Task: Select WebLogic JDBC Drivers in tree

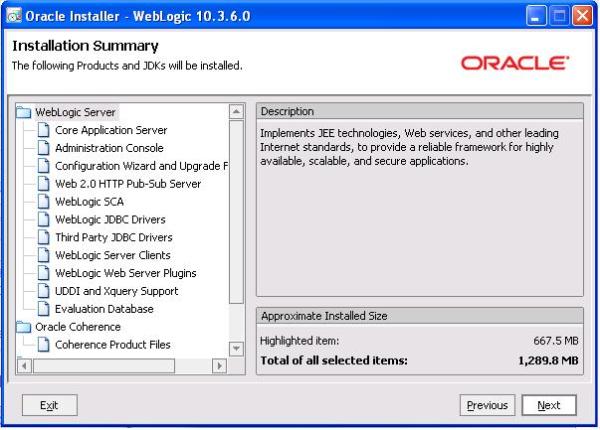Action: pos(110,220)
